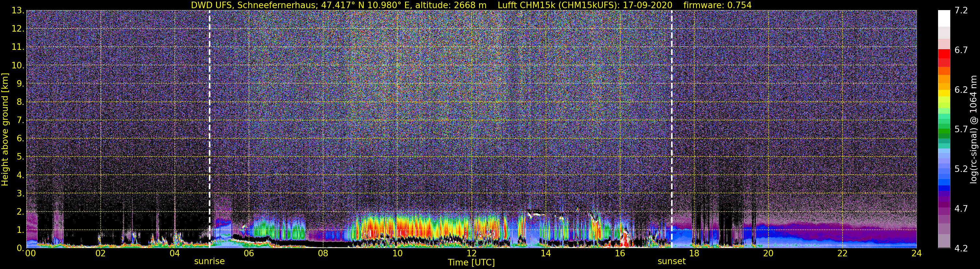The width and height of the screenshot is (980, 269).
Task: Click the y-axis tick label 9
Action: click(x=20, y=83)
